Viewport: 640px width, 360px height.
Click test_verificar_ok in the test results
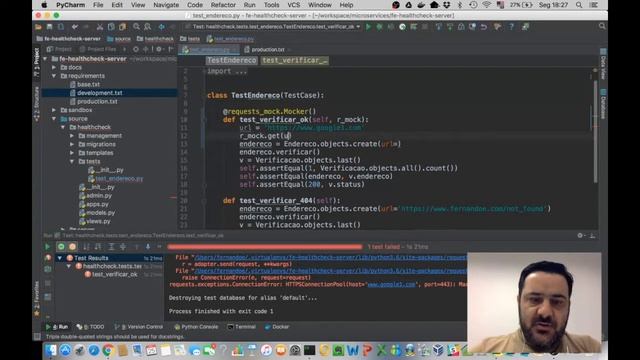tap(115, 275)
